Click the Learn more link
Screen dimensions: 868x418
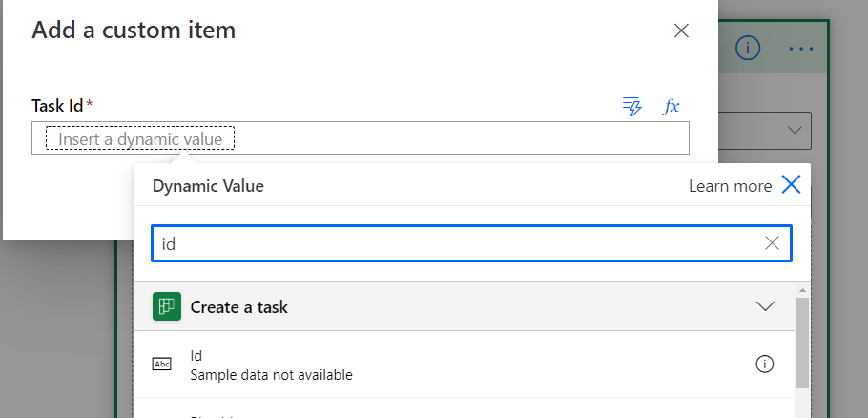coord(730,186)
